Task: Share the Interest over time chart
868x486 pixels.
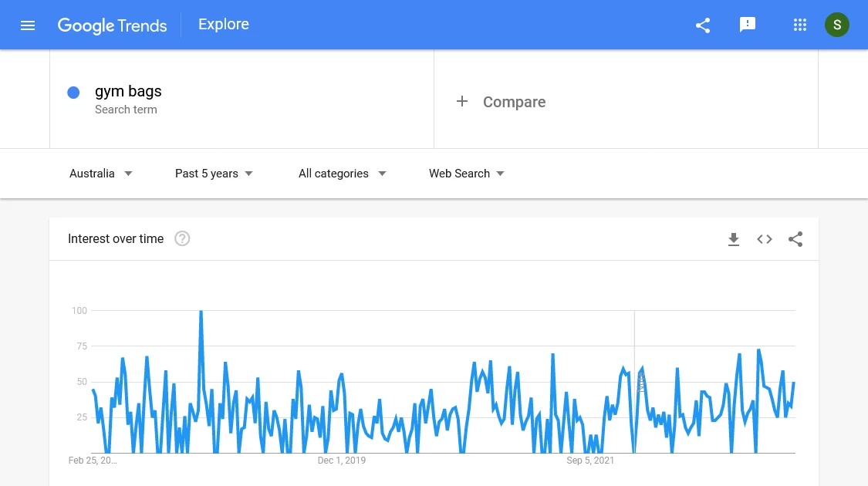Action: 795,239
